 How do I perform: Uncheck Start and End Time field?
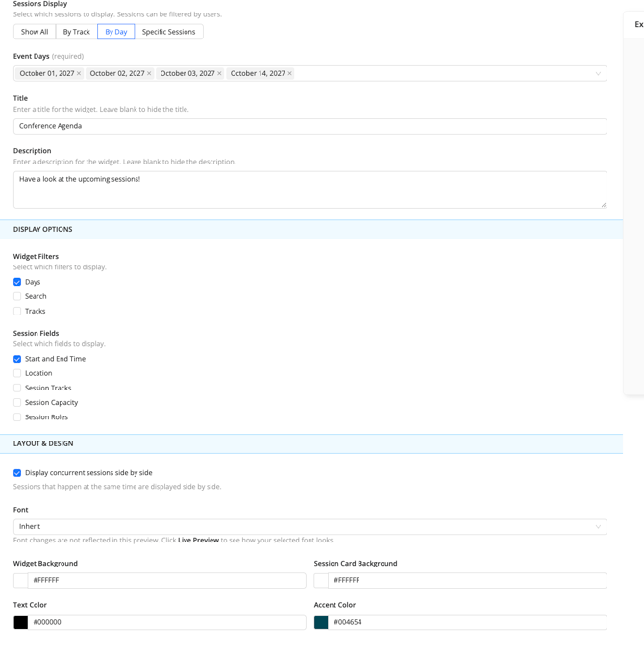(x=17, y=359)
